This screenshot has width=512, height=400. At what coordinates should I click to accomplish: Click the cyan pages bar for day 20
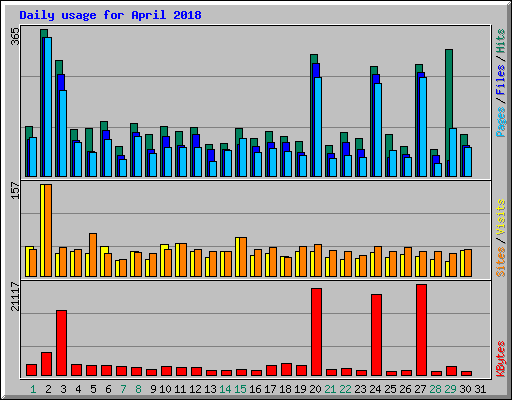318,127
